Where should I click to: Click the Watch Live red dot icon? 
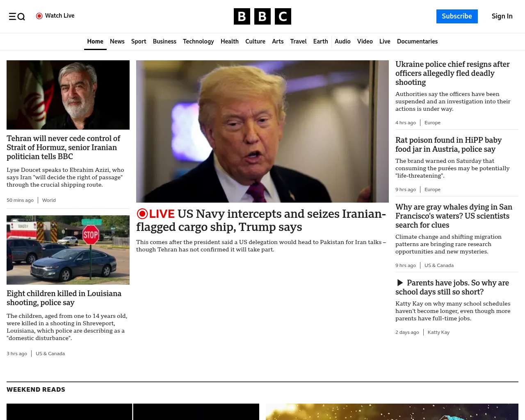tap(39, 16)
